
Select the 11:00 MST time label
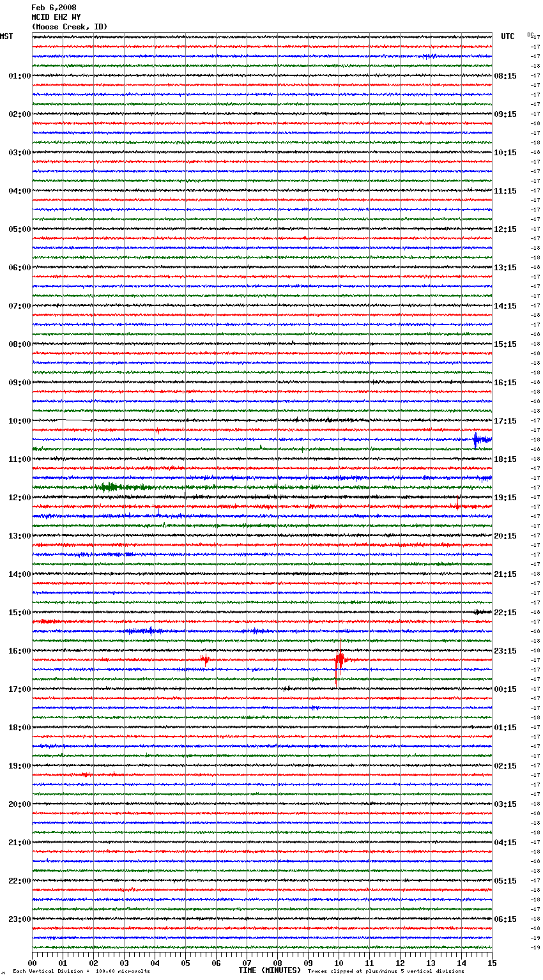(20, 459)
